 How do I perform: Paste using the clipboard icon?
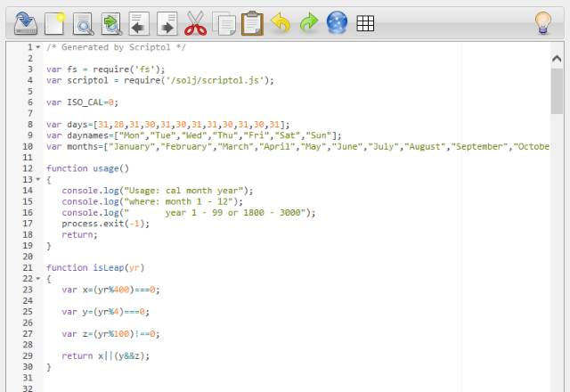pyautogui.click(x=252, y=23)
